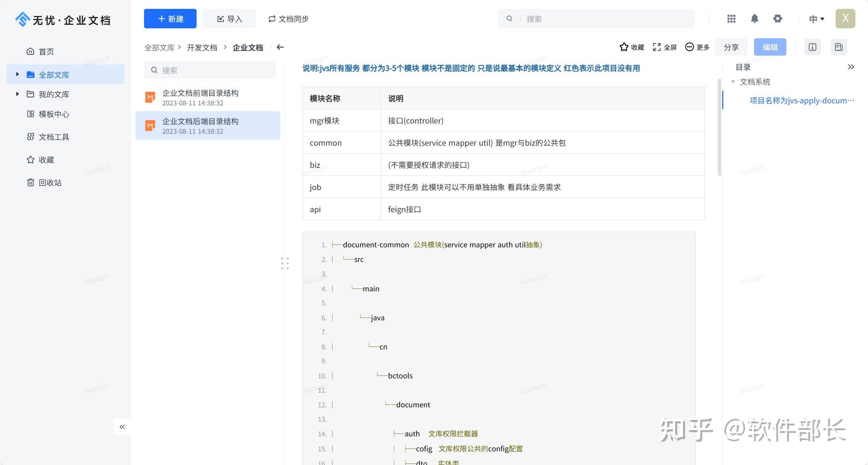Click the drag handle dots beside code block
Viewport: 868px width, 465px height.
coord(285,263)
